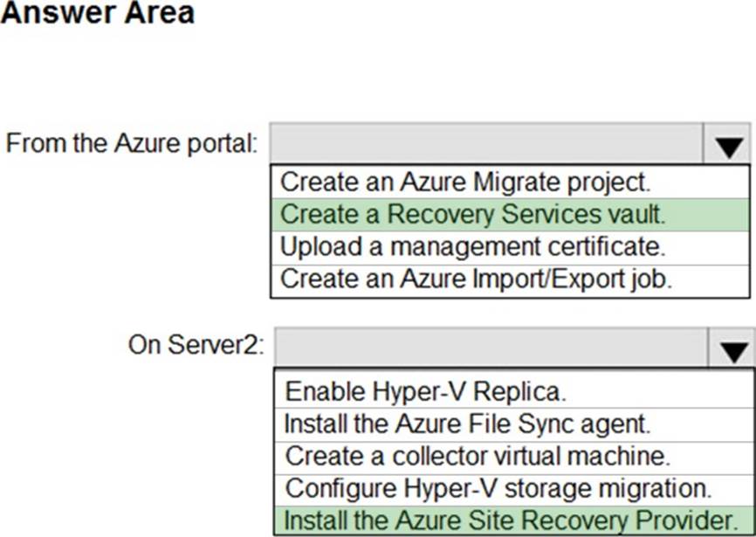Viewport: 756px width, 537px height.
Task: Click the On Server2 label
Action: coord(196,345)
